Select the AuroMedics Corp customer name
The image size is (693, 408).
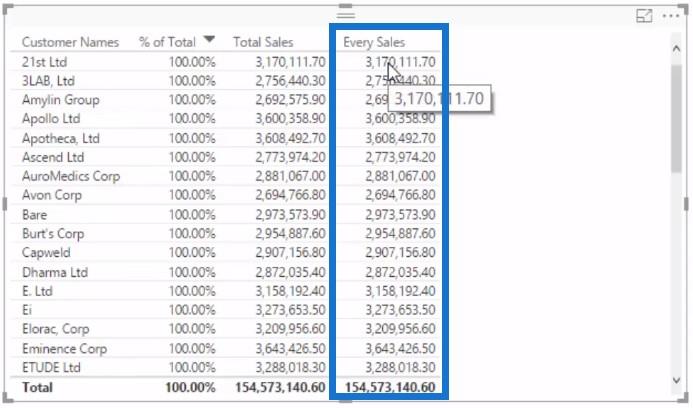(x=71, y=176)
